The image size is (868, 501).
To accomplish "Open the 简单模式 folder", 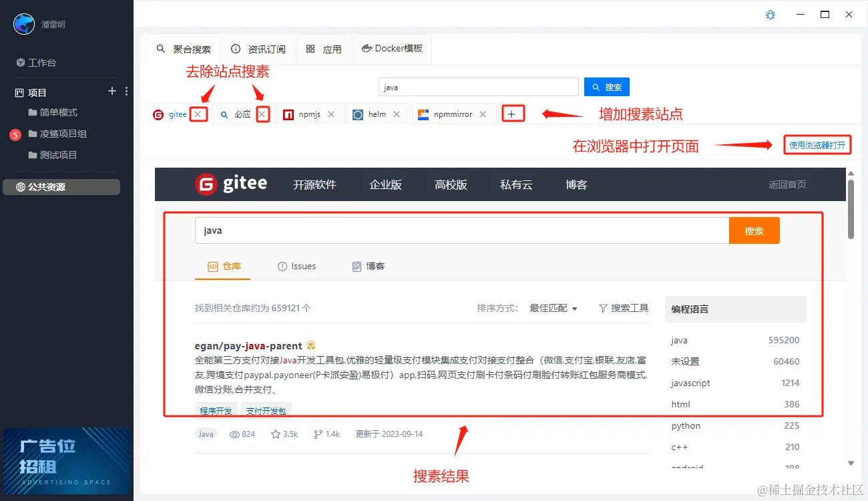I will coord(53,112).
